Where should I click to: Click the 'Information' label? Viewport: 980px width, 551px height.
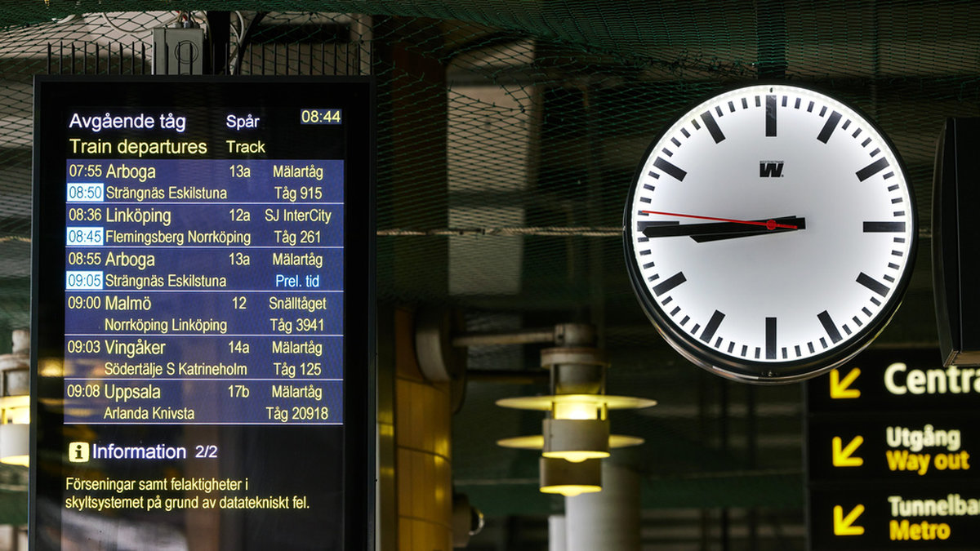[139, 451]
